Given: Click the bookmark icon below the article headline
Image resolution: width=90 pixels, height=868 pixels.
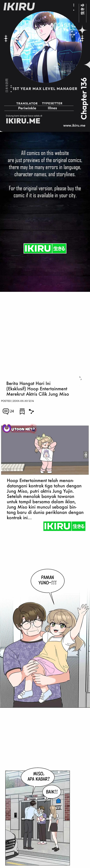Looking at the screenshot, I should tap(22, 411).
